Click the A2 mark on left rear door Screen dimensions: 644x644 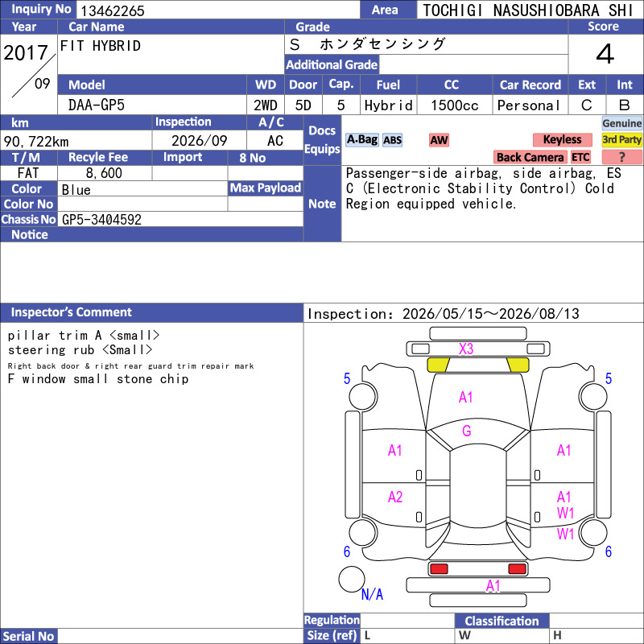(x=395, y=497)
